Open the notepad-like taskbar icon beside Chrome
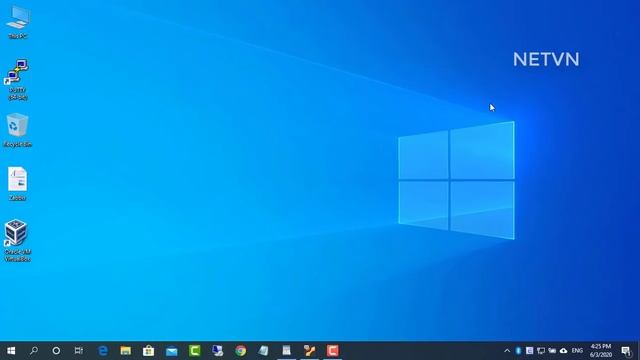The image size is (640, 360). click(264, 351)
